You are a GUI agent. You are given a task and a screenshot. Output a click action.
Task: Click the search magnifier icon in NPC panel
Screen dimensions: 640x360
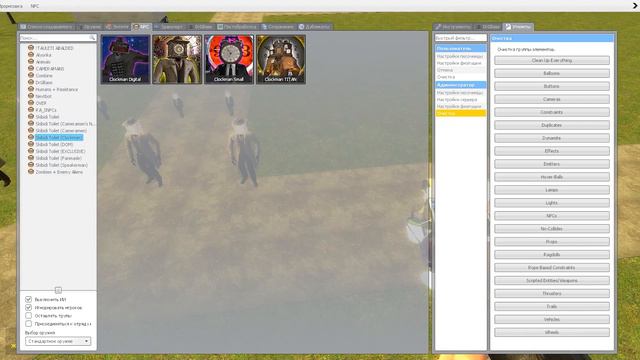point(92,38)
